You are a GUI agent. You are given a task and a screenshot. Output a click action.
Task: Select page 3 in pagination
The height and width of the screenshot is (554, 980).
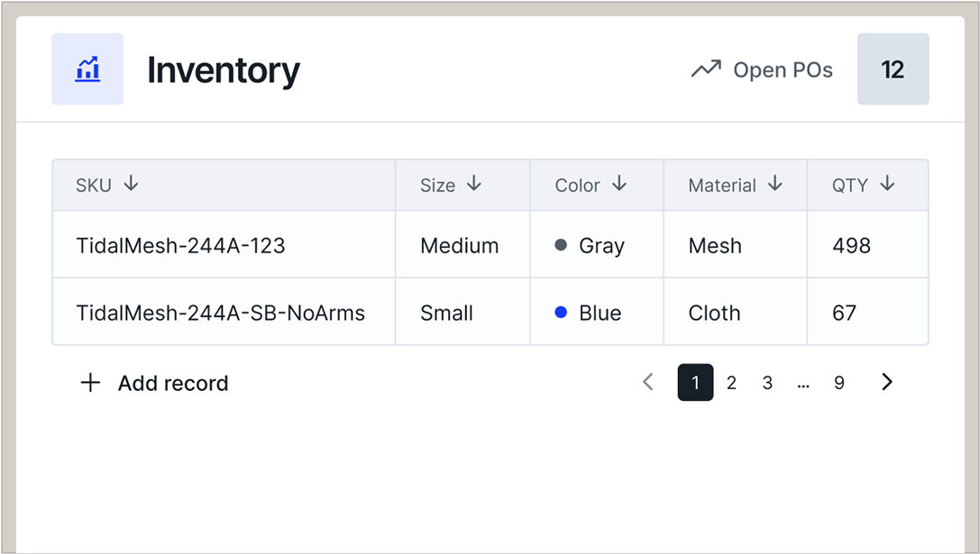point(767,383)
